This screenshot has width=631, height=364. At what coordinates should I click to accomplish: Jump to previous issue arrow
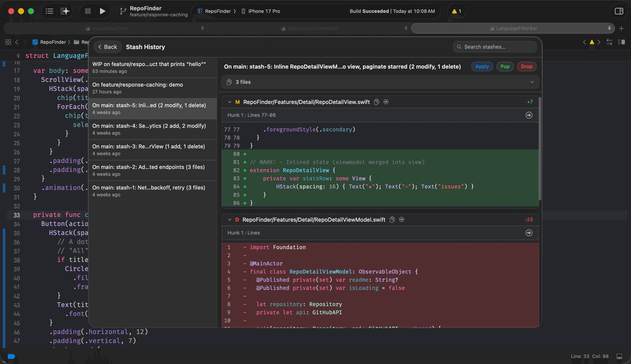pyautogui.click(x=584, y=42)
